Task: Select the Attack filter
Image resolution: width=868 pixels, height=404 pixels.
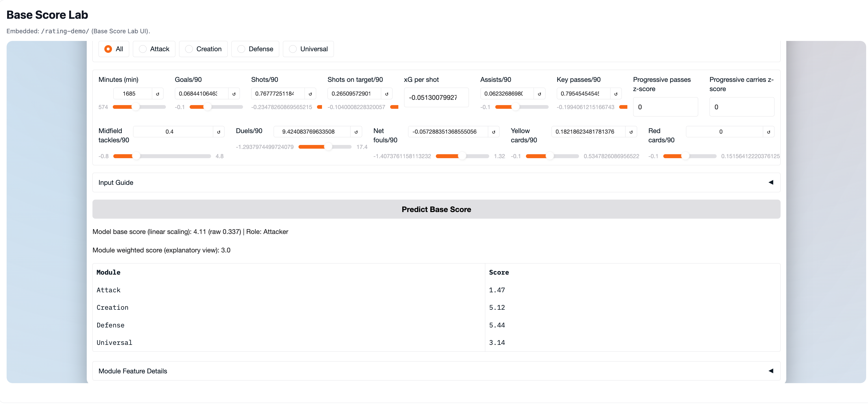Action: pyautogui.click(x=154, y=49)
